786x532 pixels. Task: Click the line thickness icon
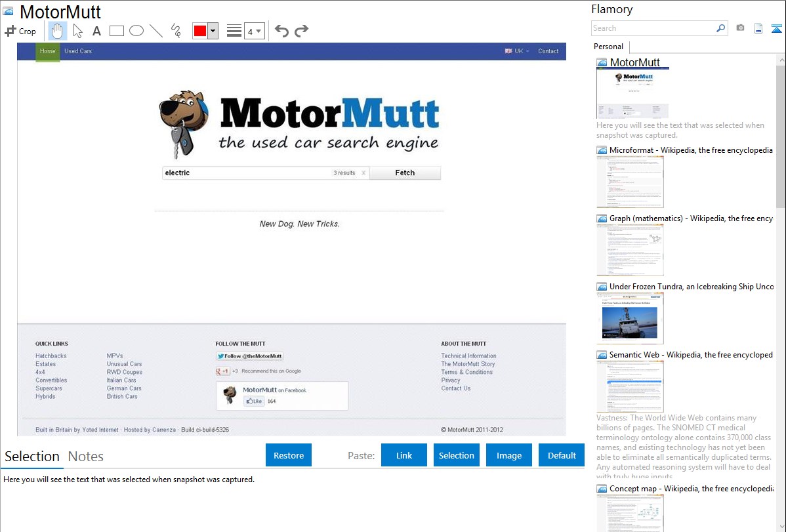234,31
